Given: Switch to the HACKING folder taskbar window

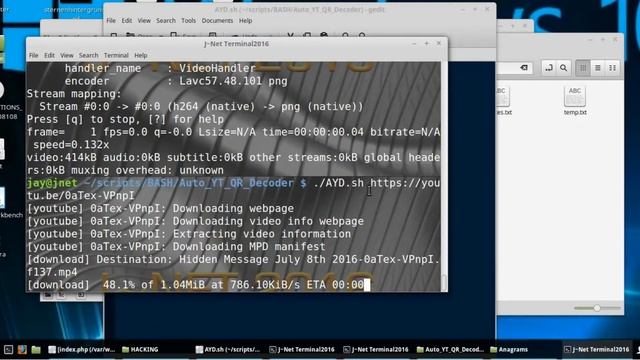Looking at the screenshot, I should click(140, 349).
